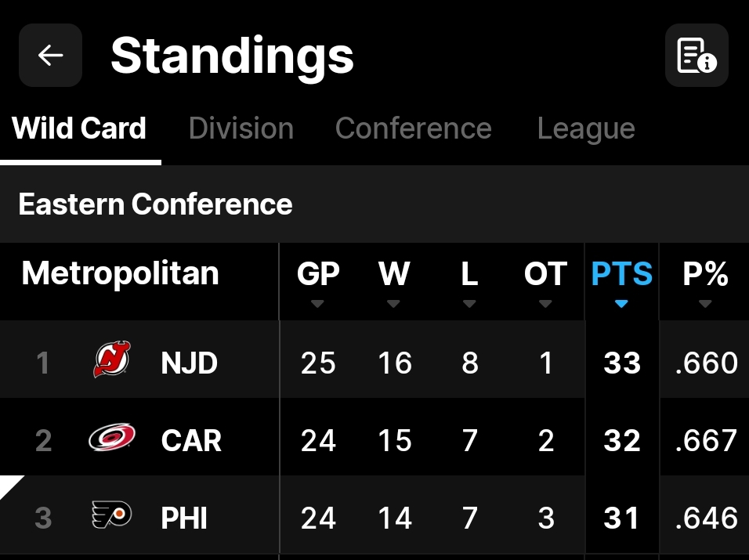Open the CAR team row
This screenshot has height=560, width=749.
tap(191, 440)
